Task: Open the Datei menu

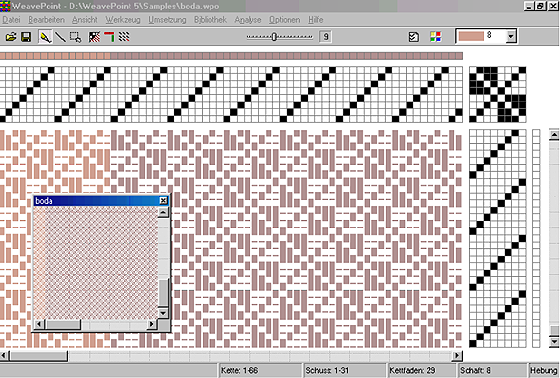Action: tap(11, 20)
